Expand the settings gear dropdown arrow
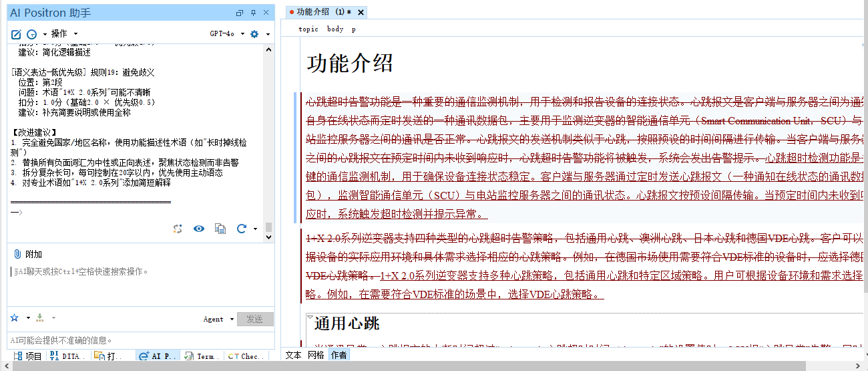 click(x=268, y=34)
